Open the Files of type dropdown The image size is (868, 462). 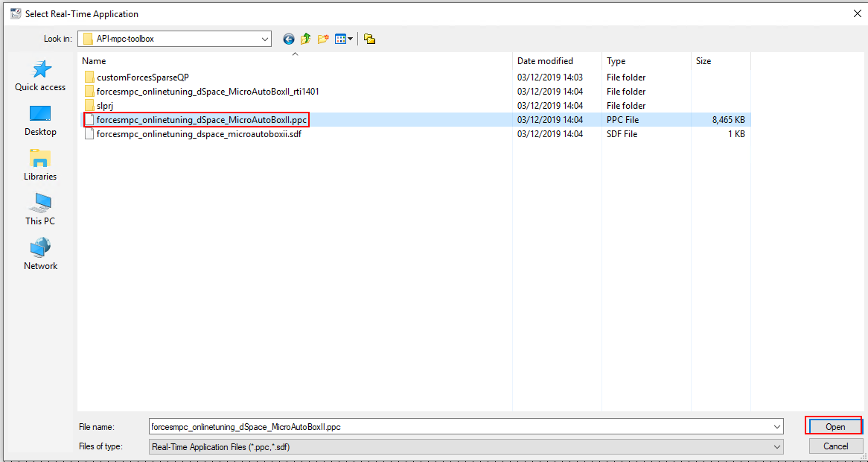[x=777, y=446]
